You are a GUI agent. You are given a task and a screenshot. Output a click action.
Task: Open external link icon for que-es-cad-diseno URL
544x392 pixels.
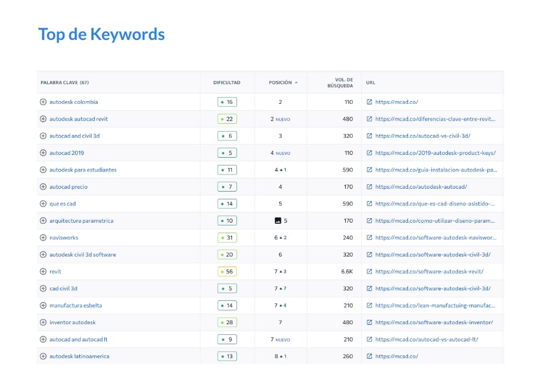pyautogui.click(x=370, y=204)
